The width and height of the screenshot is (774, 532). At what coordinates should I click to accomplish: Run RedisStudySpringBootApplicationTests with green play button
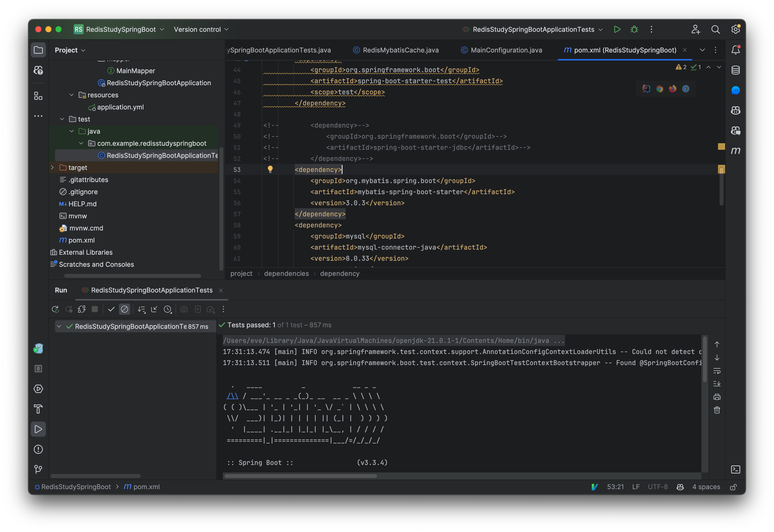pos(617,29)
